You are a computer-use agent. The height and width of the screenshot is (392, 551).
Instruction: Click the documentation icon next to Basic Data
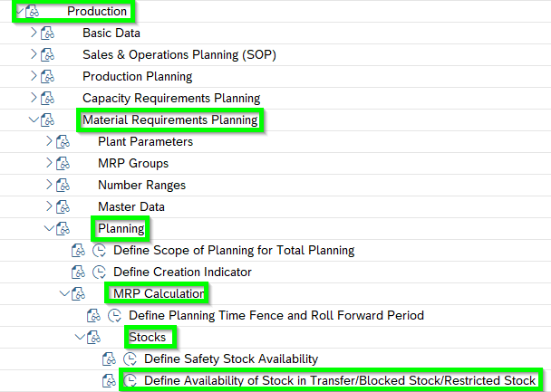(x=49, y=33)
